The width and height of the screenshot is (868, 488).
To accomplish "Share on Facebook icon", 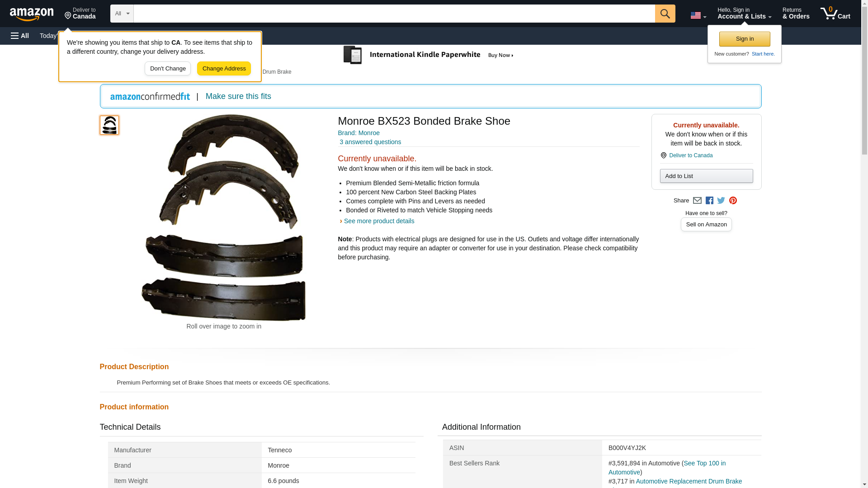I will 709,201.
